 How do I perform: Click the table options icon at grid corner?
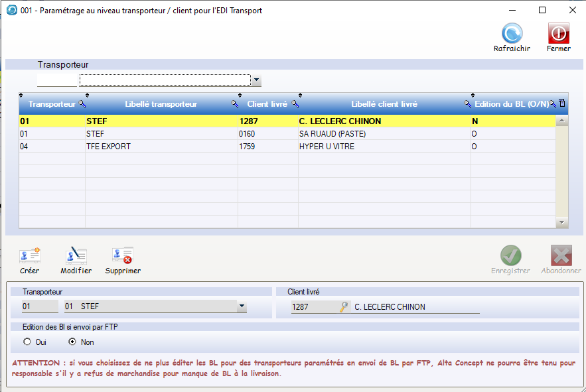[562, 103]
